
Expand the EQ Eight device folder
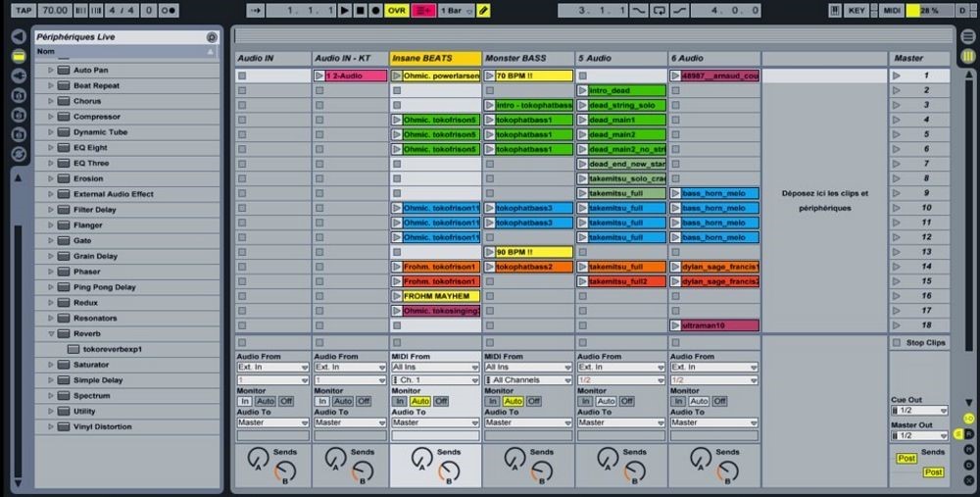[51, 148]
